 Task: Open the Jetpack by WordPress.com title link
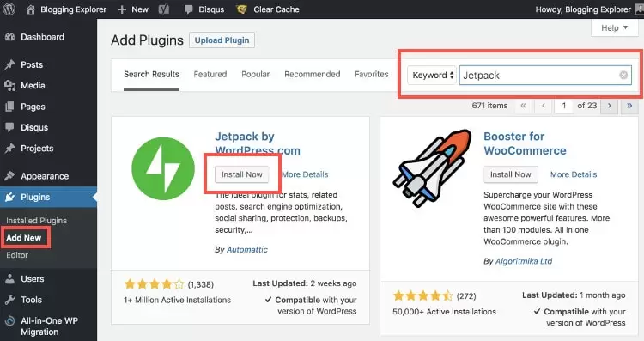click(x=258, y=143)
